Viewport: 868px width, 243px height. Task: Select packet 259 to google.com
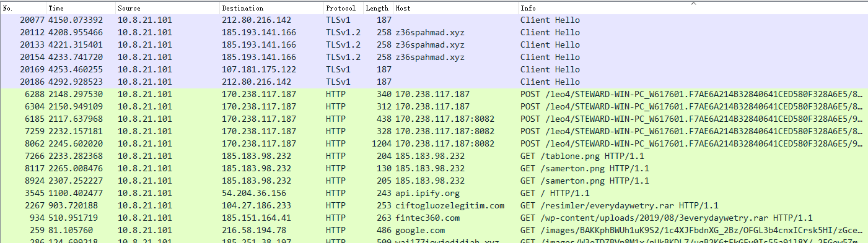pyautogui.click(x=434, y=230)
